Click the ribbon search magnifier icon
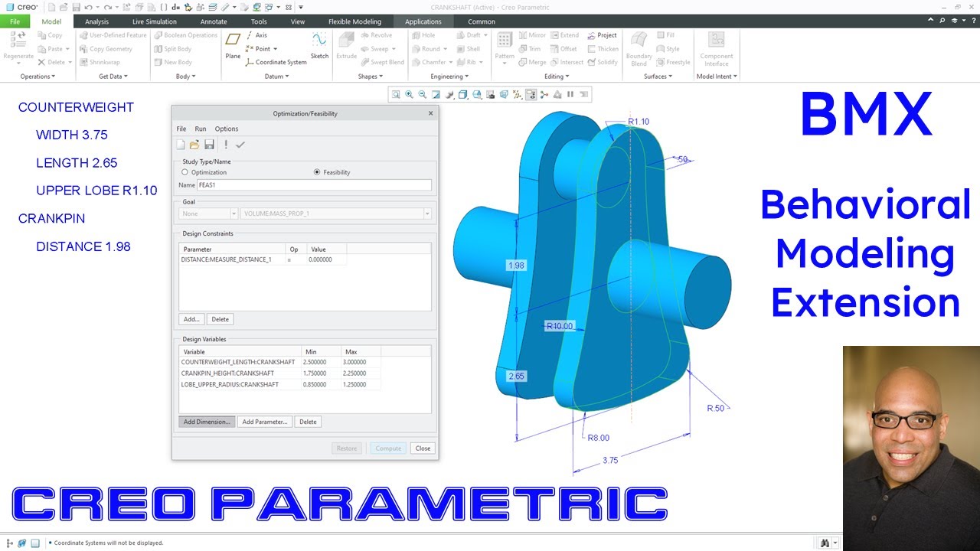Viewport: 980px width, 551px height. (942, 21)
